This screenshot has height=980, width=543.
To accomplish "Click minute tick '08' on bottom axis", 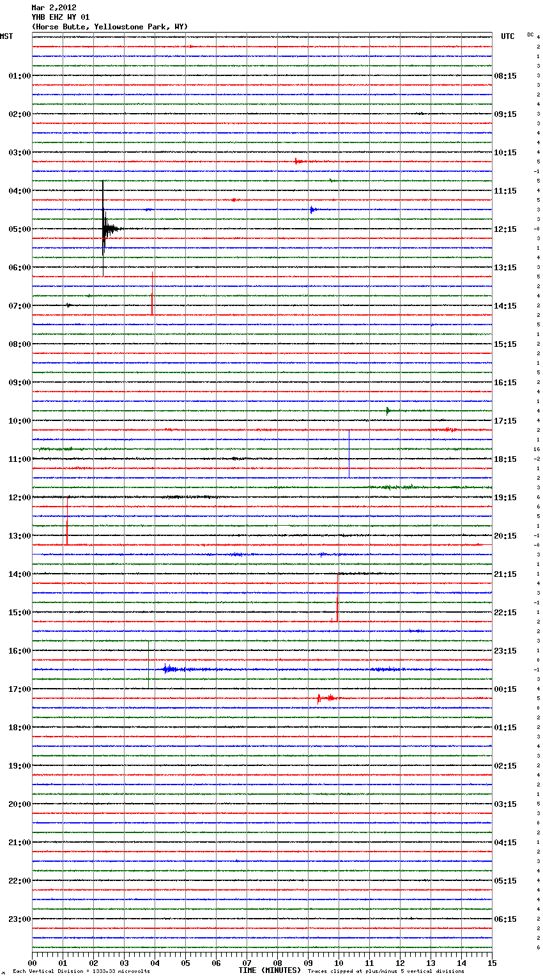I will tap(278, 963).
